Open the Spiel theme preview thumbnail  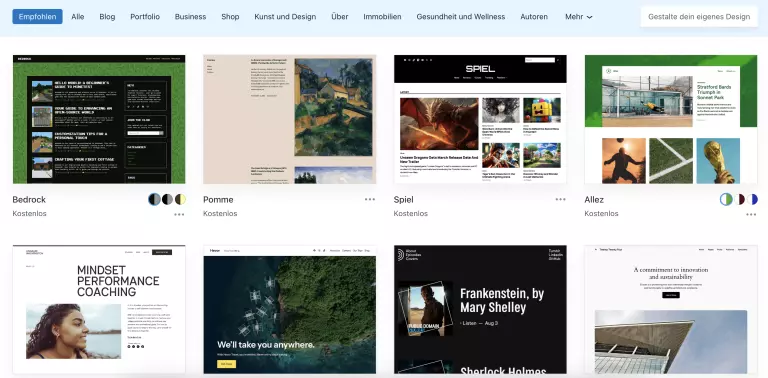pos(480,119)
